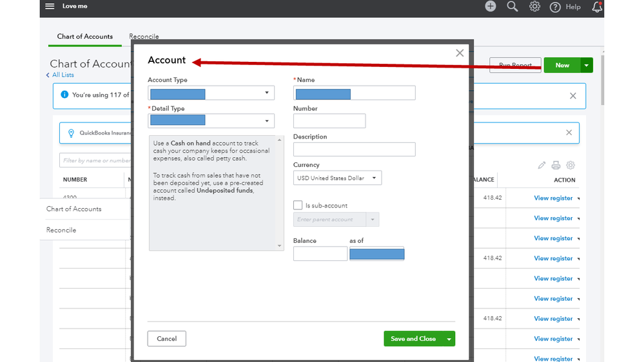Select Reconcile in the side menu

61,230
